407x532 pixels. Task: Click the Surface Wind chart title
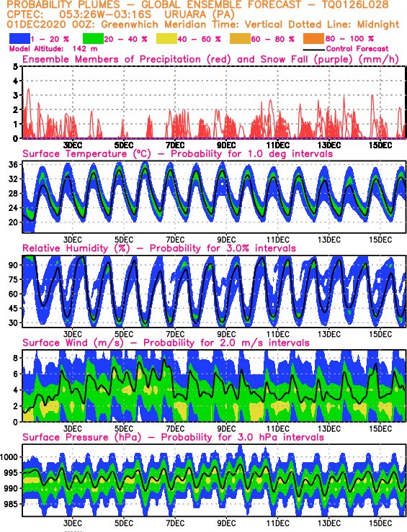[166, 343]
